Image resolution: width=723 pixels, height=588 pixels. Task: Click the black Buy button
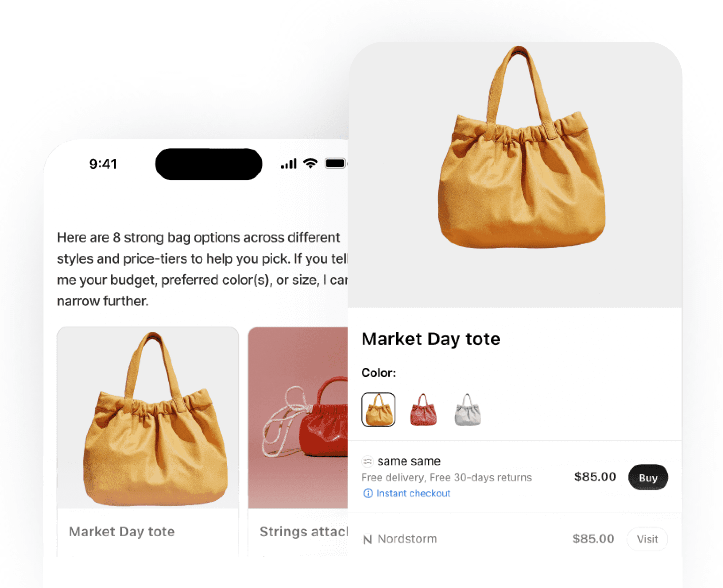(x=648, y=477)
